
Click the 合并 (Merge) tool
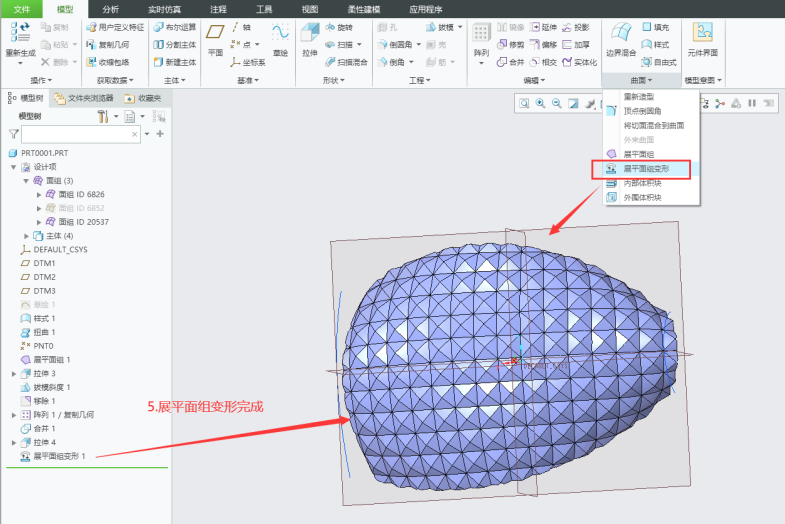tap(510, 62)
